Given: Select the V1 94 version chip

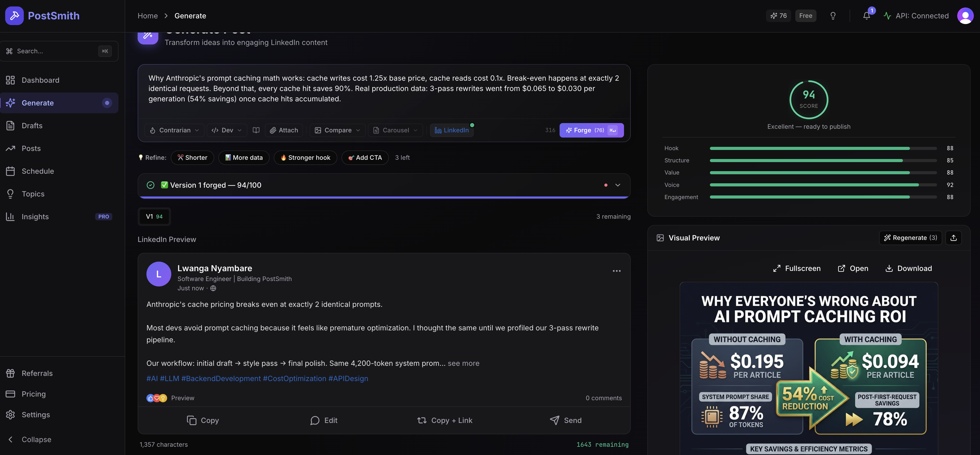Looking at the screenshot, I should point(154,216).
